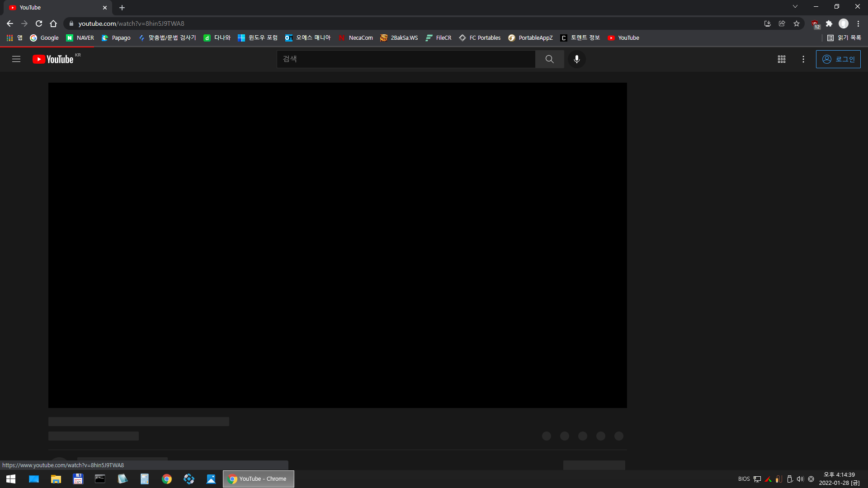Open the 윈도우 포럼 bookmark
Viewport: 868px width, 488px height.
(x=258, y=38)
